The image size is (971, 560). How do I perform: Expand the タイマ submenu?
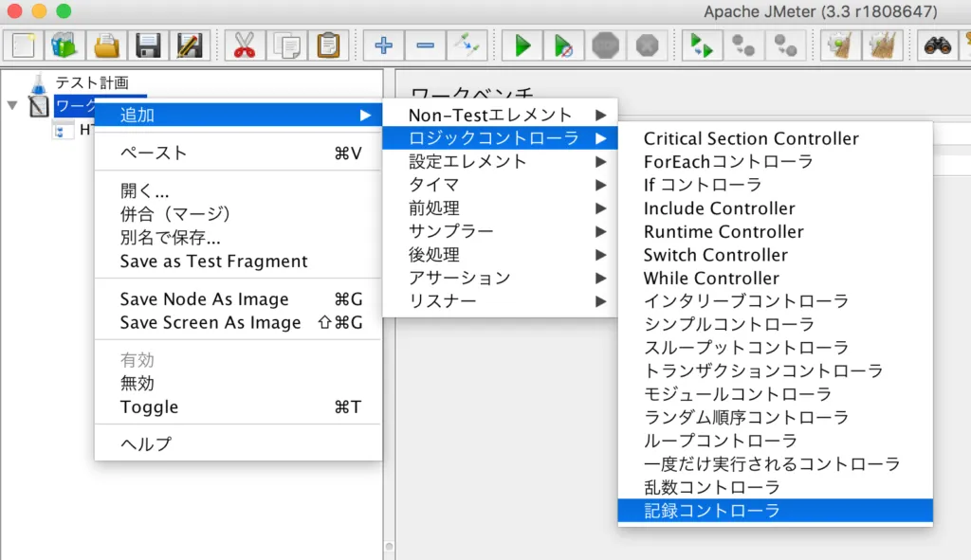pos(500,185)
